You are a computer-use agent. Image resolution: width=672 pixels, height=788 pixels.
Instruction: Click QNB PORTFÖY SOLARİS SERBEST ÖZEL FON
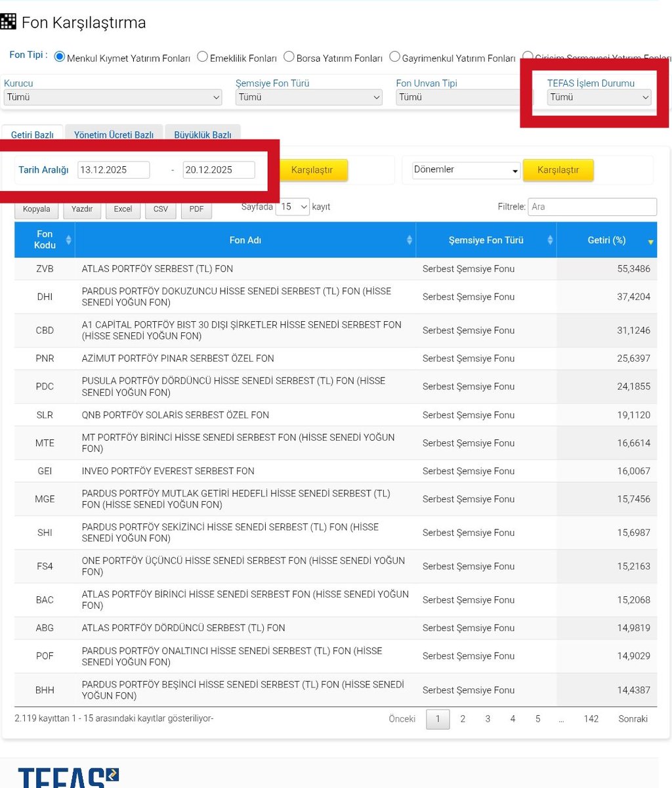pyautogui.click(x=175, y=415)
